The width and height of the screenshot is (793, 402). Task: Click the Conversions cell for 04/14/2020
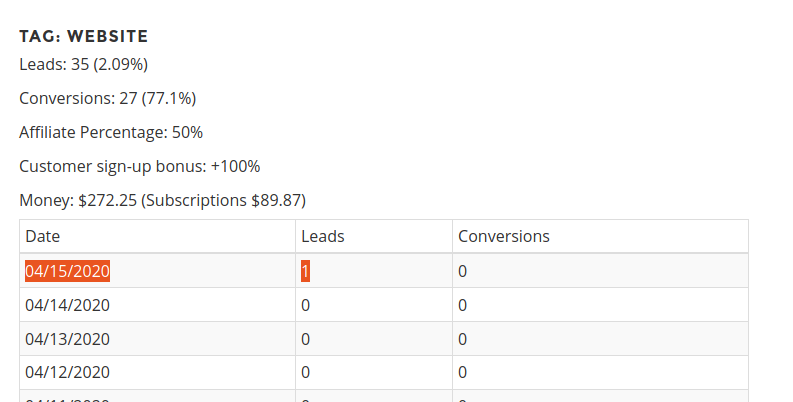click(x=463, y=305)
